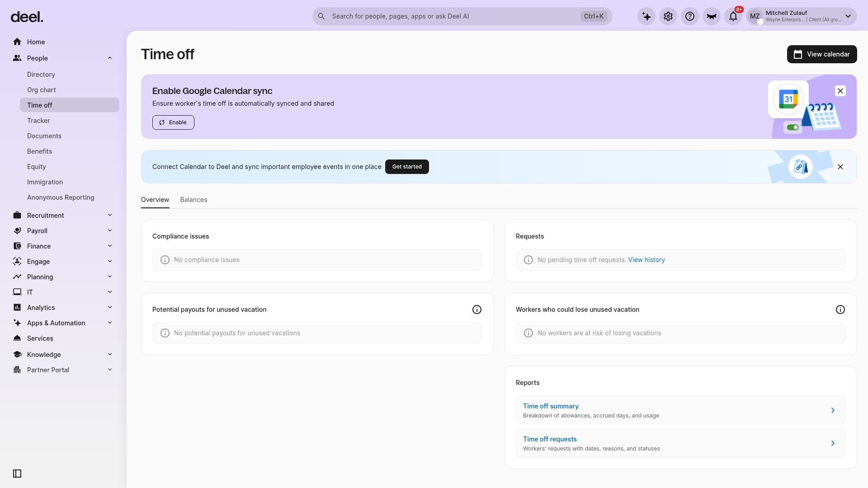The image size is (868, 488).
Task: Expand Analytics section chevron
Action: click(110, 307)
